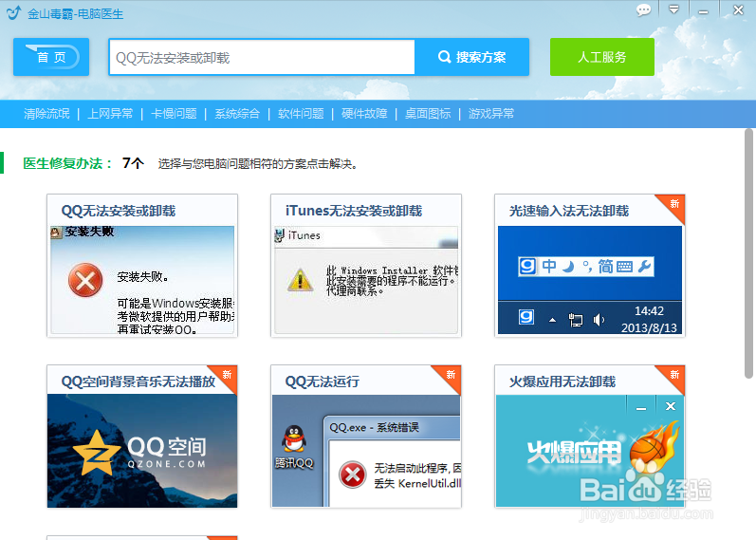Click the QQ空间 qzone.com thumbnail

click(x=142, y=451)
